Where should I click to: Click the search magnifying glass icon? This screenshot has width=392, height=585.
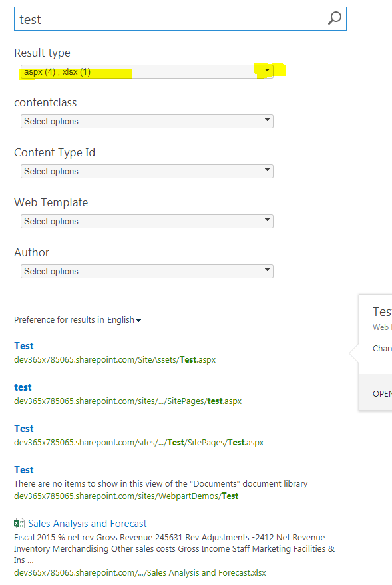tap(333, 19)
